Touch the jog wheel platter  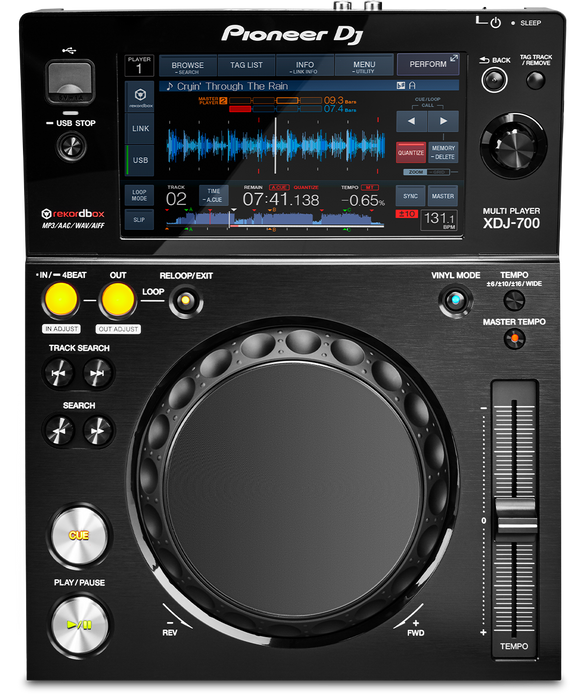click(x=295, y=488)
